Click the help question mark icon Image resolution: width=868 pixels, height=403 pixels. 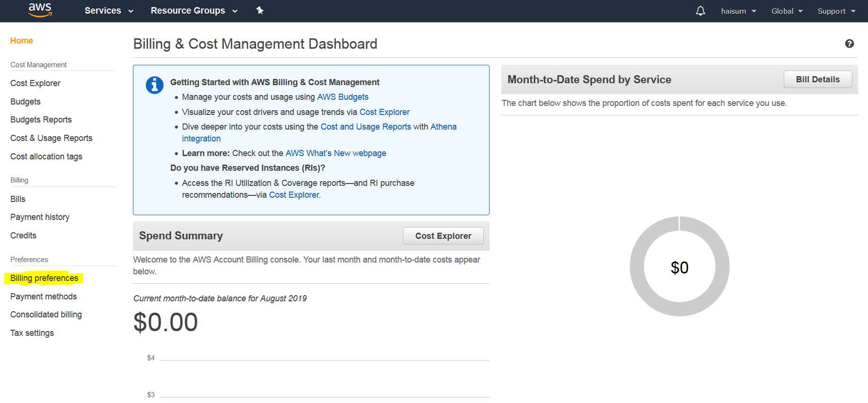[x=850, y=44]
